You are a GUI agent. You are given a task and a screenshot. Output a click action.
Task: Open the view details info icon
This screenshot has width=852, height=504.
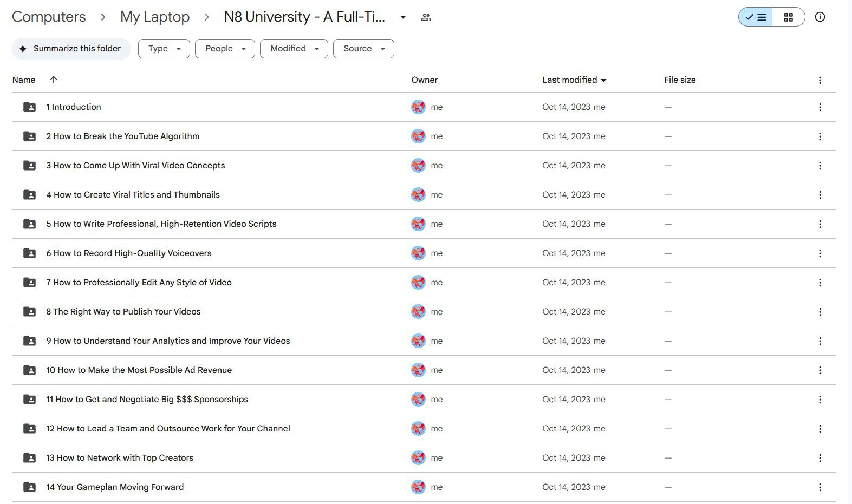point(820,17)
